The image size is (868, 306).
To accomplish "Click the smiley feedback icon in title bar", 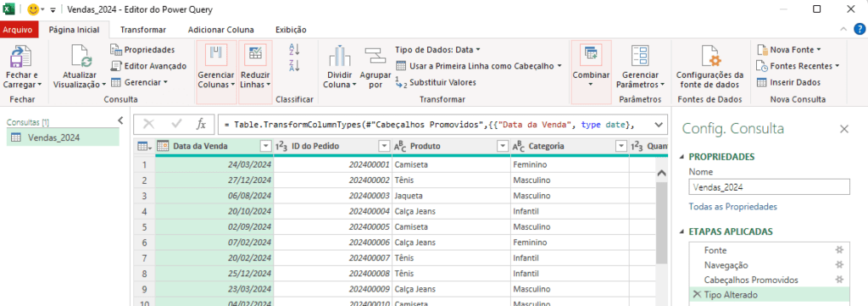I will click(x=33, y=9).
